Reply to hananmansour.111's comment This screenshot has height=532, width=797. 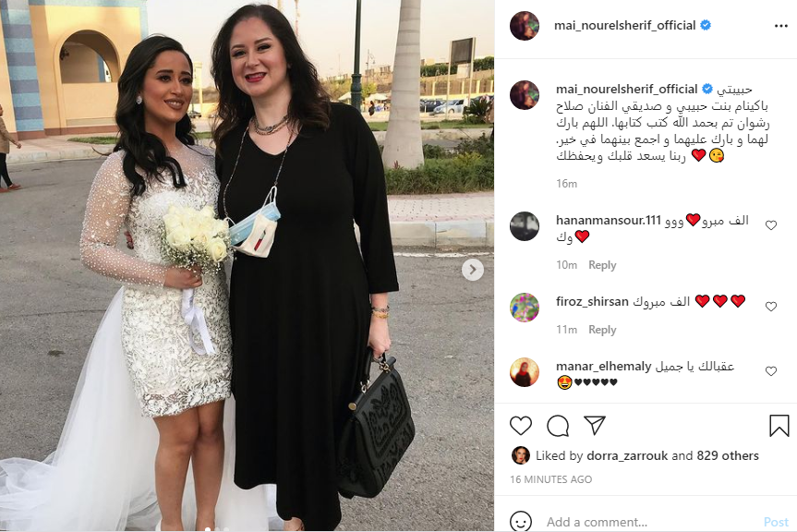602,265
